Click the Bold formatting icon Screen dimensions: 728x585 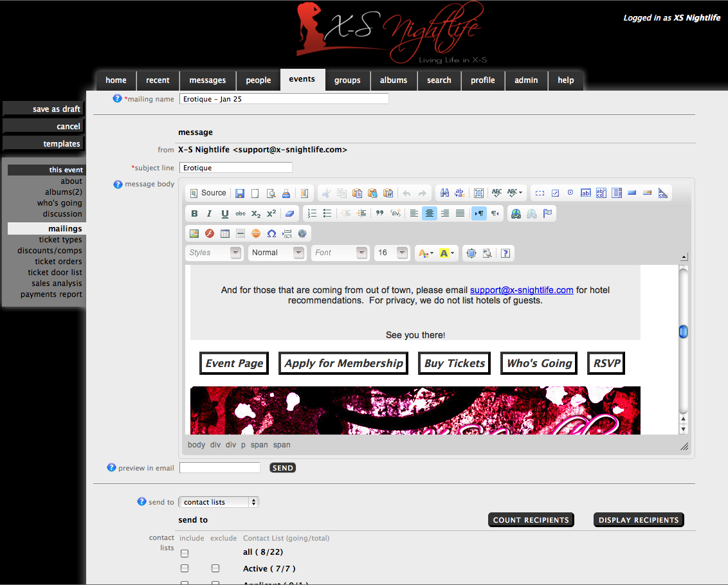[x=195, y=213]
